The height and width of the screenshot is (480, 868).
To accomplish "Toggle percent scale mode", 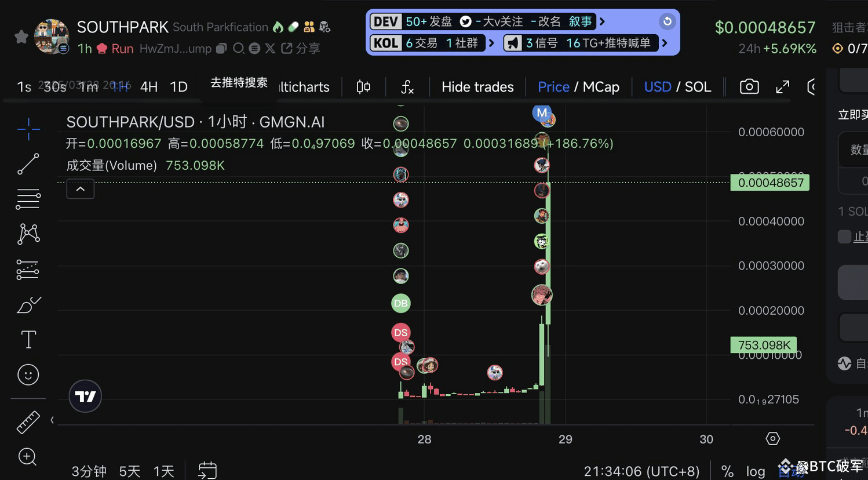I will [x=727, y=471].
